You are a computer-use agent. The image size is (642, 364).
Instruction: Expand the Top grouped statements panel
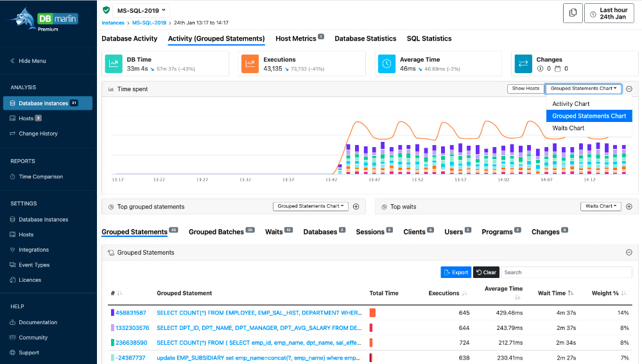[356, 206]
